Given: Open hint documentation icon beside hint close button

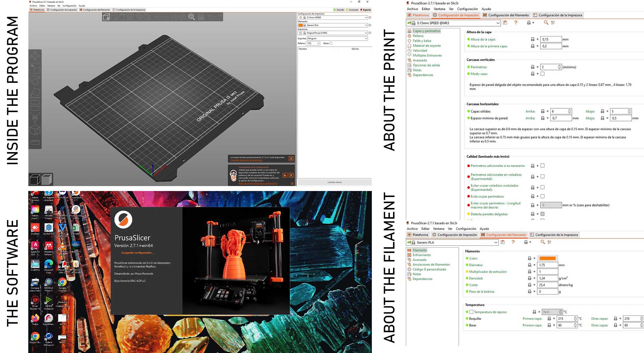Looking at the screenshot, I should [285, 175].
